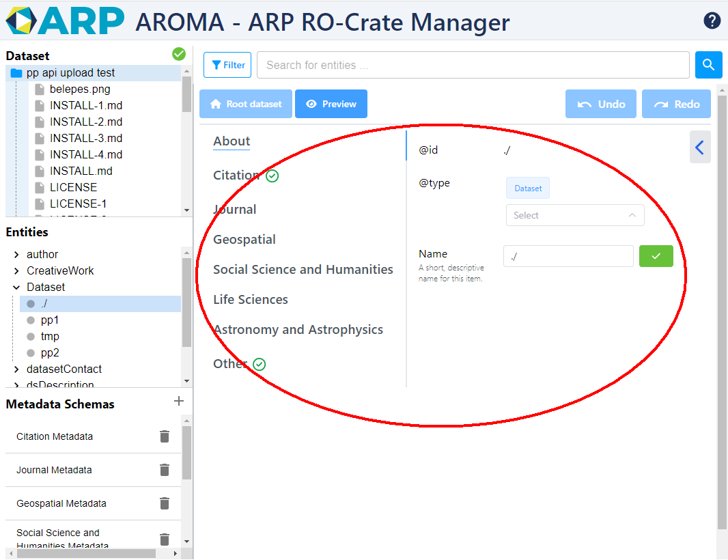Click green check icon next to Citation
728x560 pixels.
pos(272,176)
